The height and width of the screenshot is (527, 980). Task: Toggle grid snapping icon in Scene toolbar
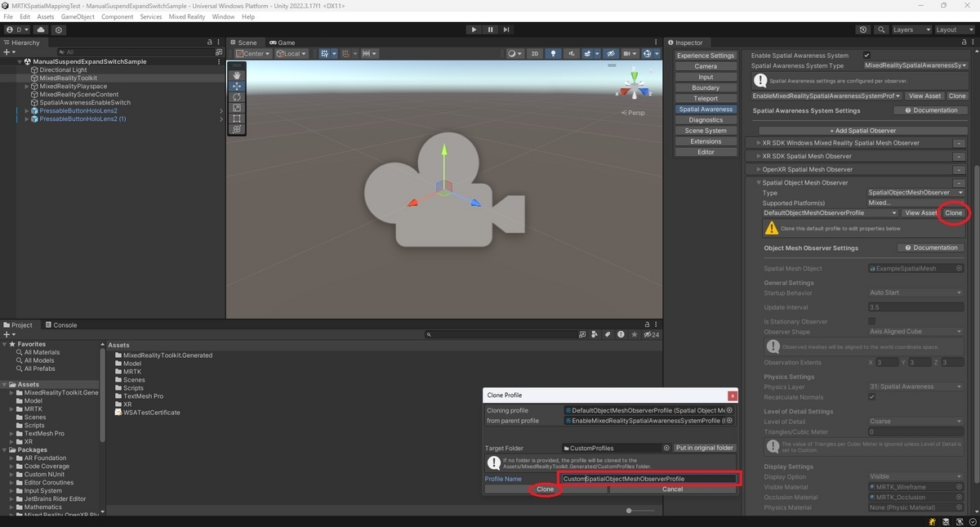[x=348, y=54]
